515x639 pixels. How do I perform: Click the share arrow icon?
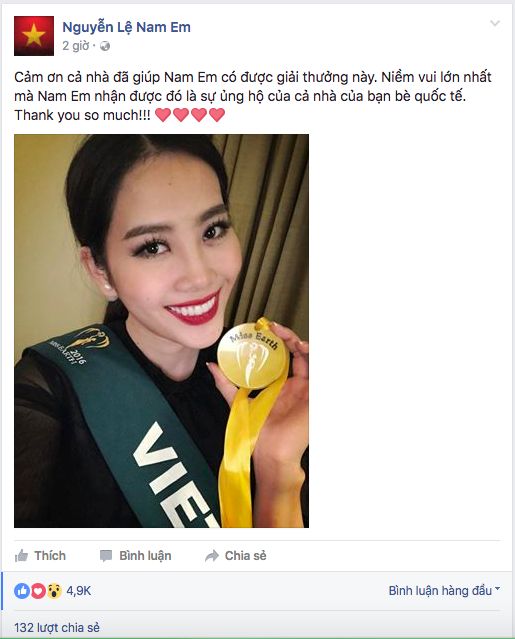211,555
